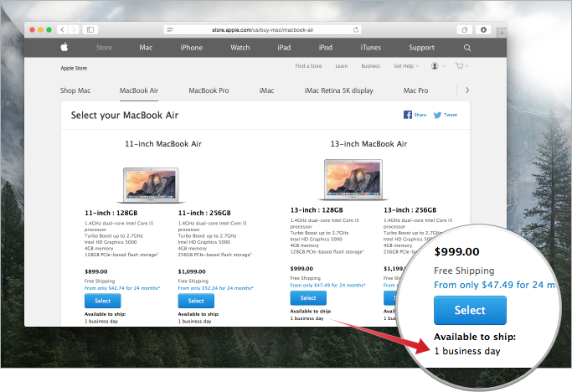572x392 pixels.
Task: Select the 11-inch 256GB MacBook Air
Action: tap(196, 301)
